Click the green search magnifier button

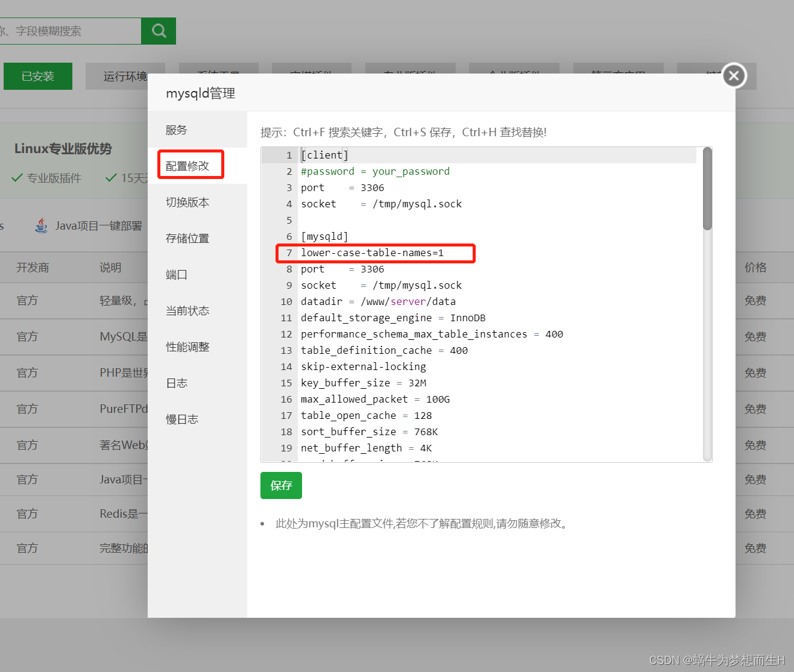(159, 31)
